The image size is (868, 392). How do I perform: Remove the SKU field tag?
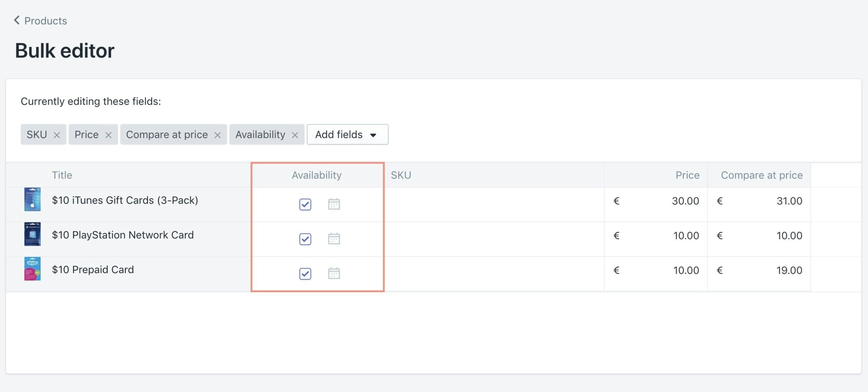(57, 135)
